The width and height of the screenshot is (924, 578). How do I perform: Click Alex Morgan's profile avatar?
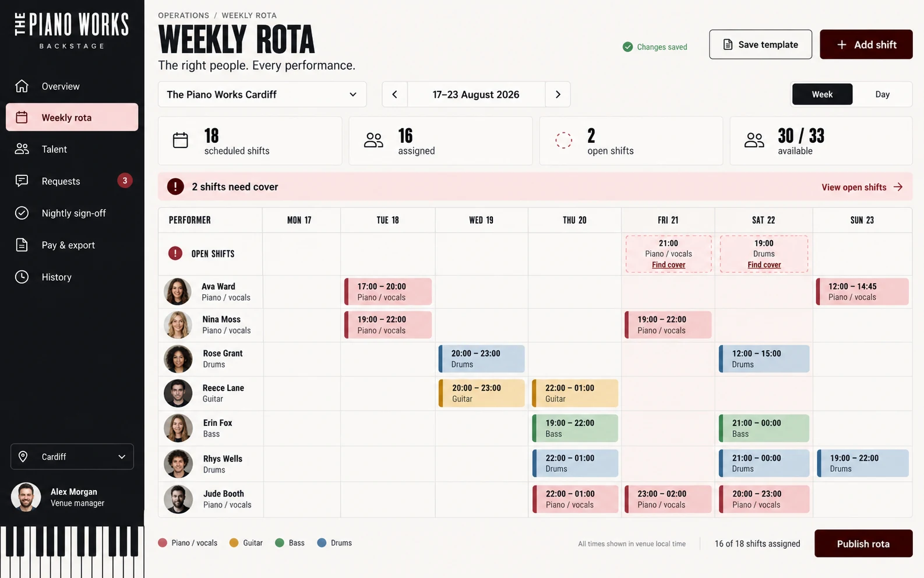(26, 497)
